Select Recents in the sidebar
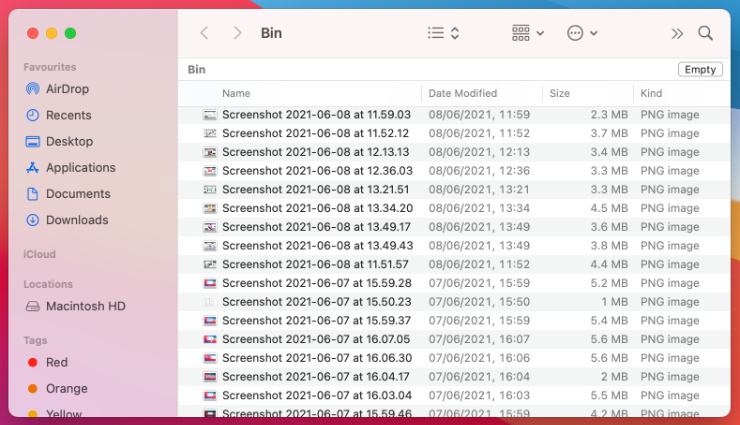 [x=59, y=115]
